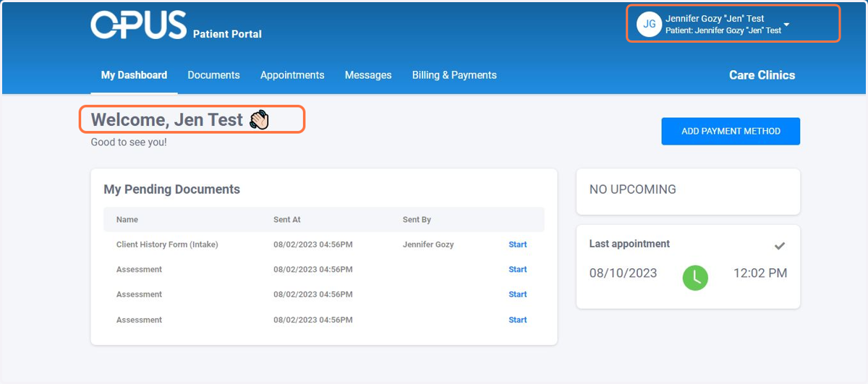The image size is (868, 384).
Task: Click the Name column header
Action: (127, 219)
